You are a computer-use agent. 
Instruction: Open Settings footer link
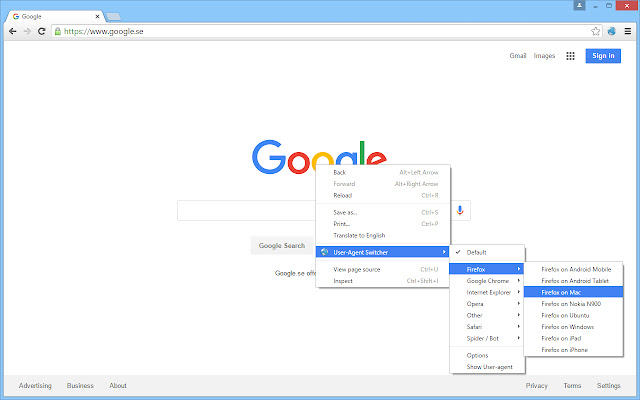(x=609, y=386)
